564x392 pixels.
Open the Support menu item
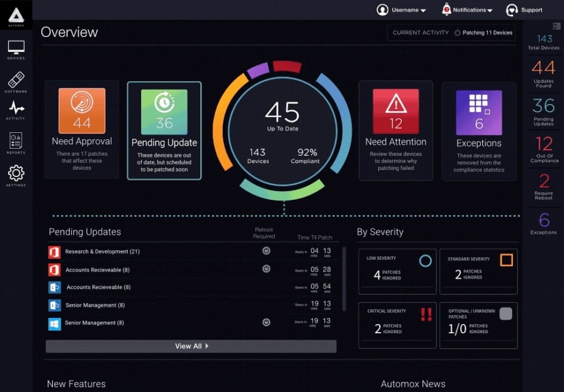(x=525, y=10)
